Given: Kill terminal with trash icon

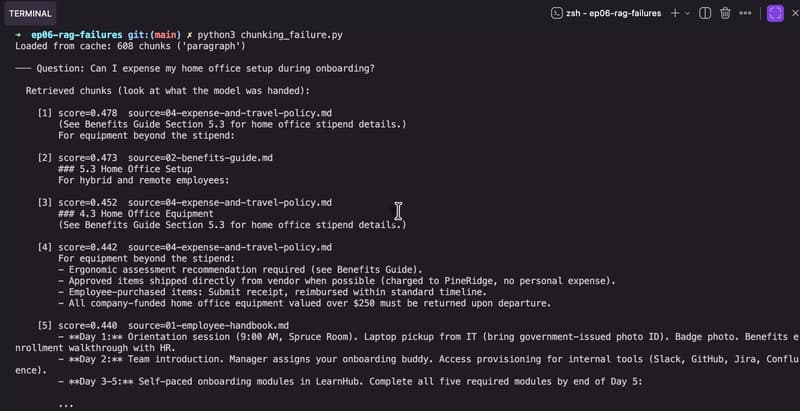Looking at the screenshot, I should [x=725, y=13].
